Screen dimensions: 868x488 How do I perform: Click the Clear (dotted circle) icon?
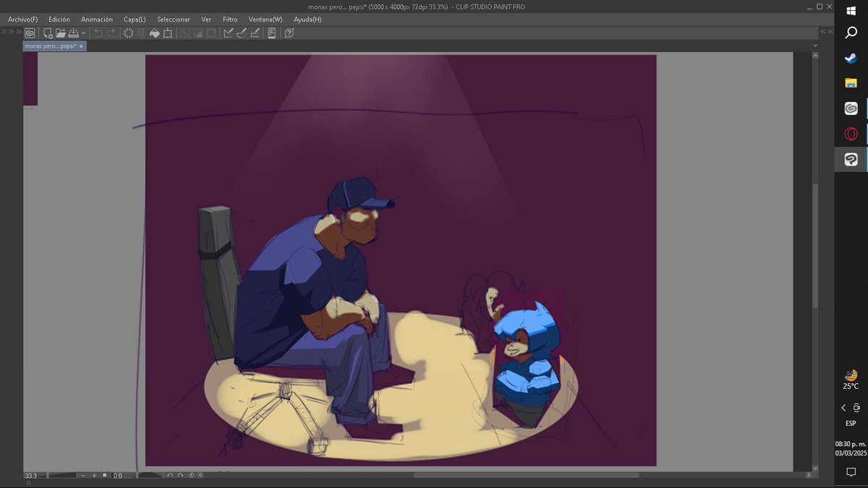coord(128,33)
